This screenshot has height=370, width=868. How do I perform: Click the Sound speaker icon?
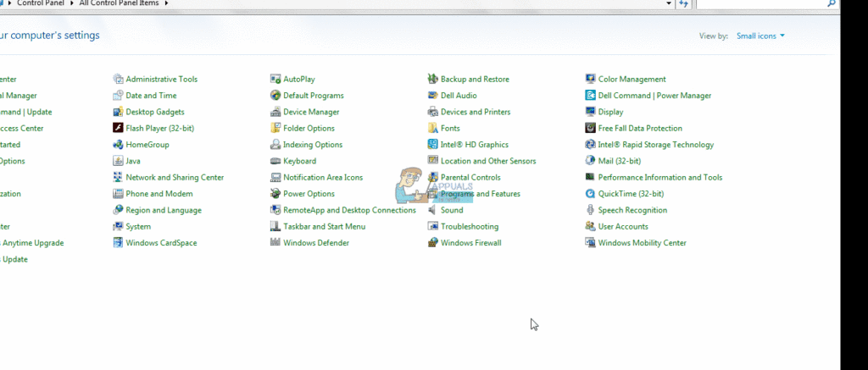(x=433, y=210)
